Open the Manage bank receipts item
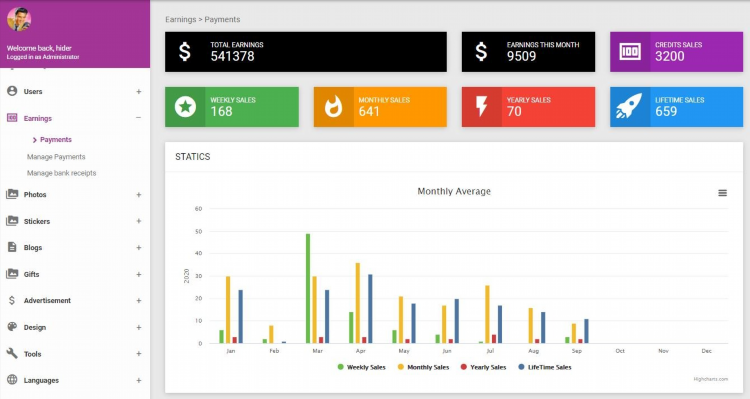Screen dimensions: 750x399 click(61, 173)
